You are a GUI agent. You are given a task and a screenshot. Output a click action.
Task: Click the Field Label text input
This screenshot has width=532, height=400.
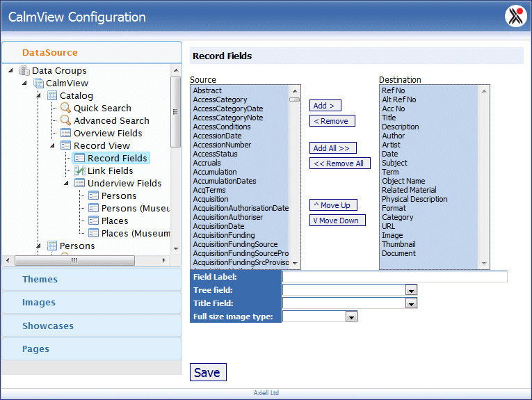pyautogui.click(x=395, y=277)
